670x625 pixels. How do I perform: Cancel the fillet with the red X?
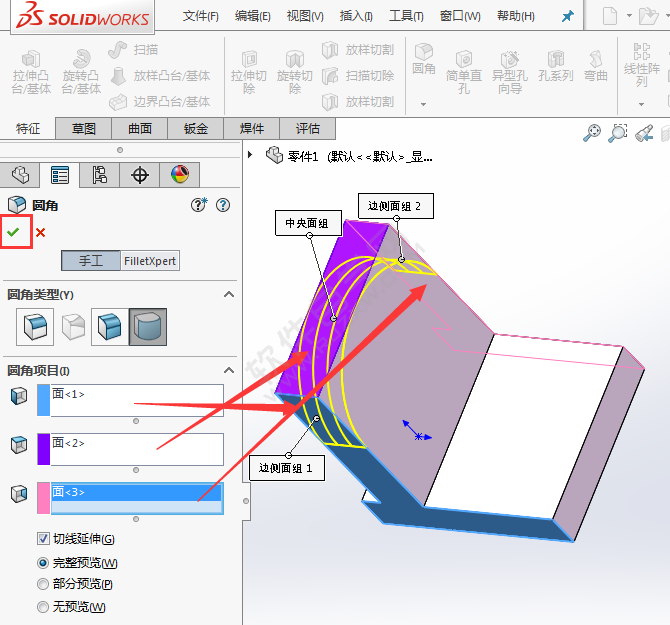[41, 232]
